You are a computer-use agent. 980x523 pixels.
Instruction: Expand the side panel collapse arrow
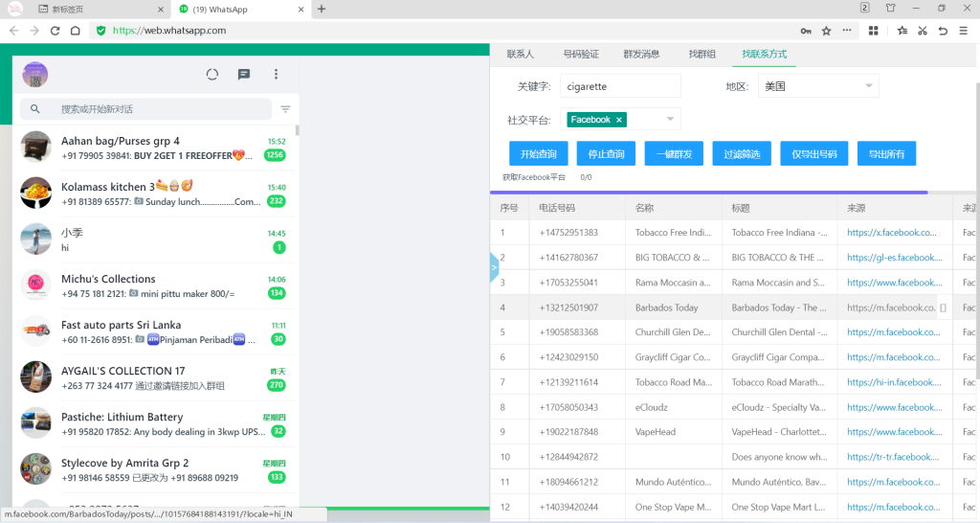(495, 267)
